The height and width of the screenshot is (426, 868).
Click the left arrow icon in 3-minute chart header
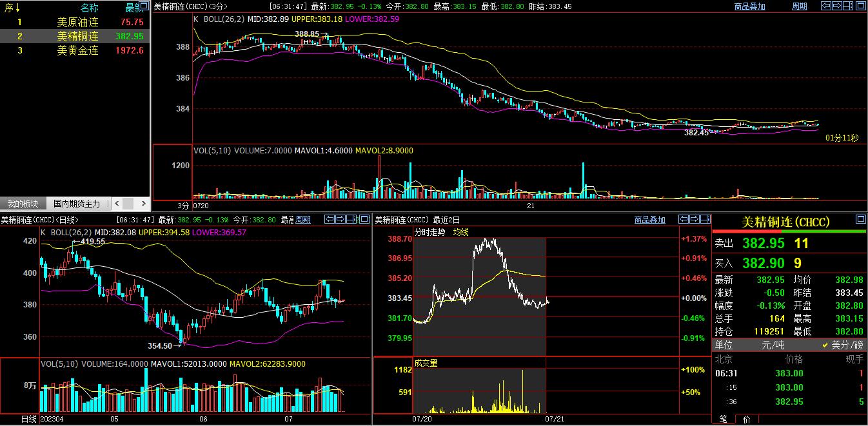(825, 6)
